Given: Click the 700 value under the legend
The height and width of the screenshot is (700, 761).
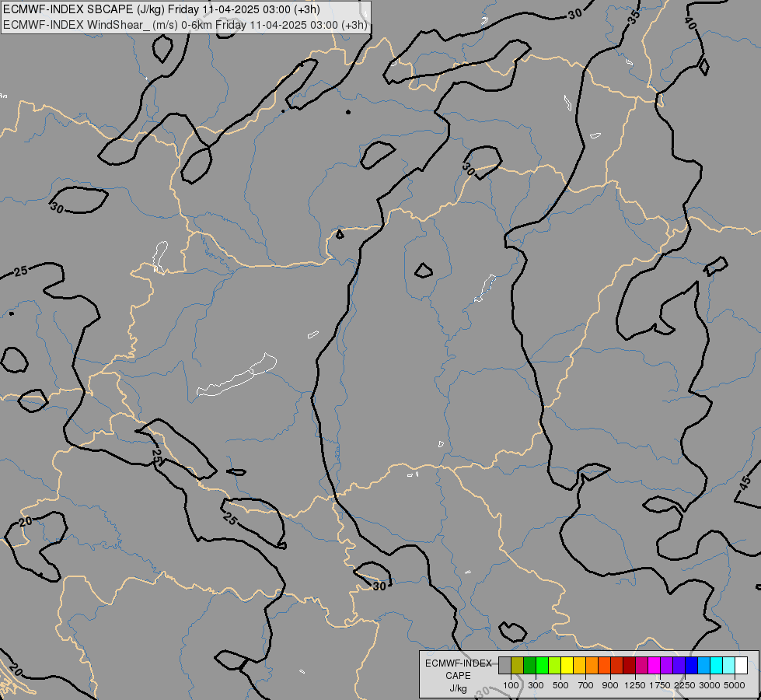Looking at the screenshot, I should tap(586, 685).
